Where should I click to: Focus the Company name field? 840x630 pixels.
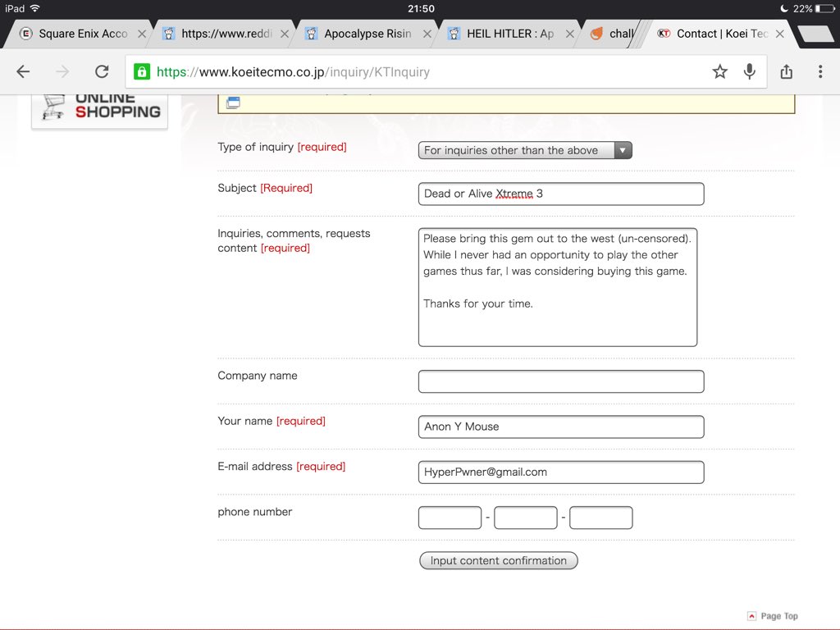point(561,381)
